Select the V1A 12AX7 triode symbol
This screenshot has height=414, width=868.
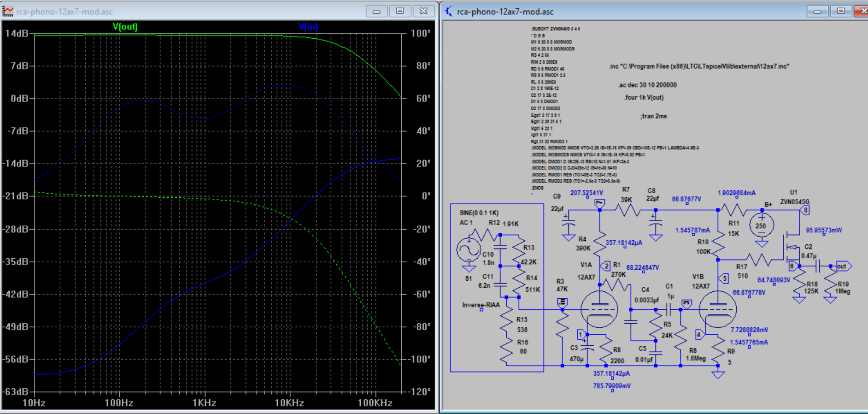(599, 309)
